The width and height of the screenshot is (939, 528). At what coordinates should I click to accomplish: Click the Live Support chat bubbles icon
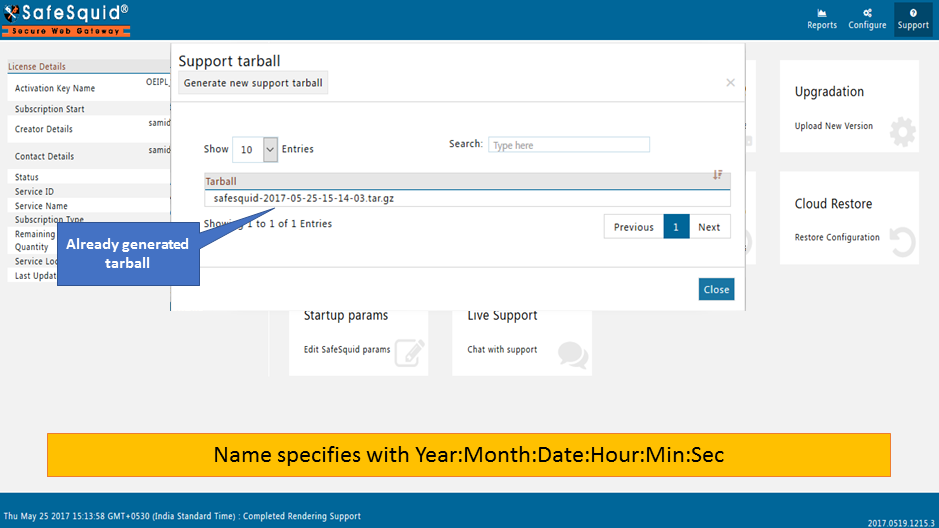(x=573, y=354)
